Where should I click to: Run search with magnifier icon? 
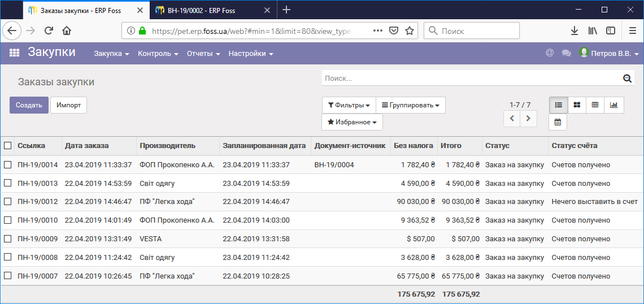click(x=628, y=79)
